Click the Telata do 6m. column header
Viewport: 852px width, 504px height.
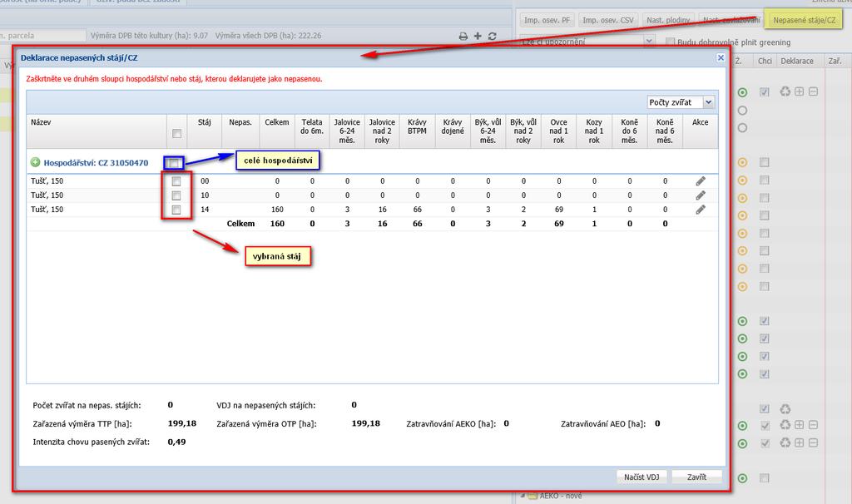(313, 131)
